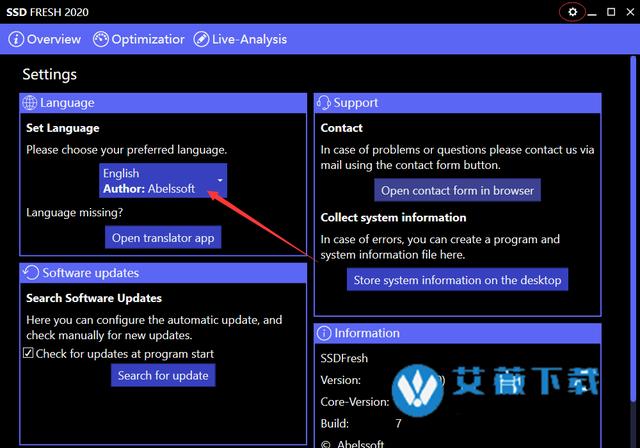The width and height of the screenshot is (640, 448).
Task: Click the Optimization gauge icon
Action: pos(101,40)
